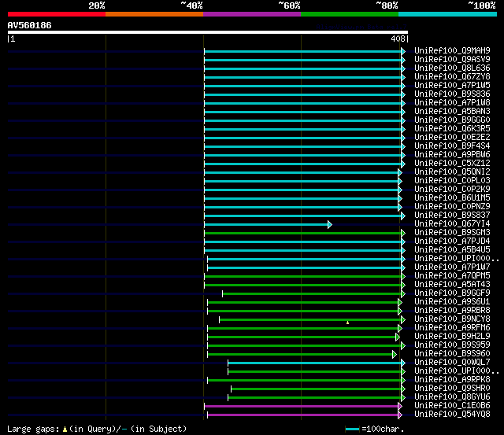Open hit UniRef100_A7P1W5
The height and width of the screenshot is (435, 504).
[x=452, y=86]
